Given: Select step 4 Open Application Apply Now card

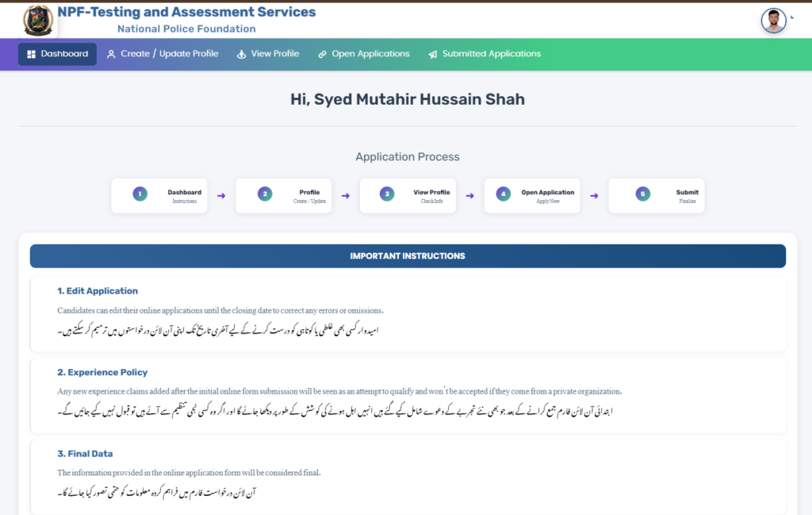Looking at the screenshot, I should click(x=532, y=196).
